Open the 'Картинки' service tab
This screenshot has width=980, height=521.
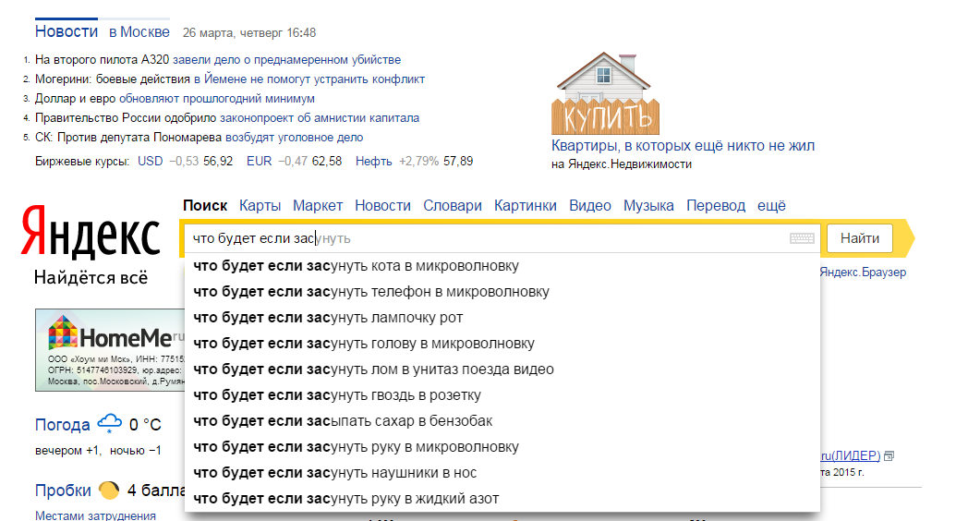click(526, 205)
